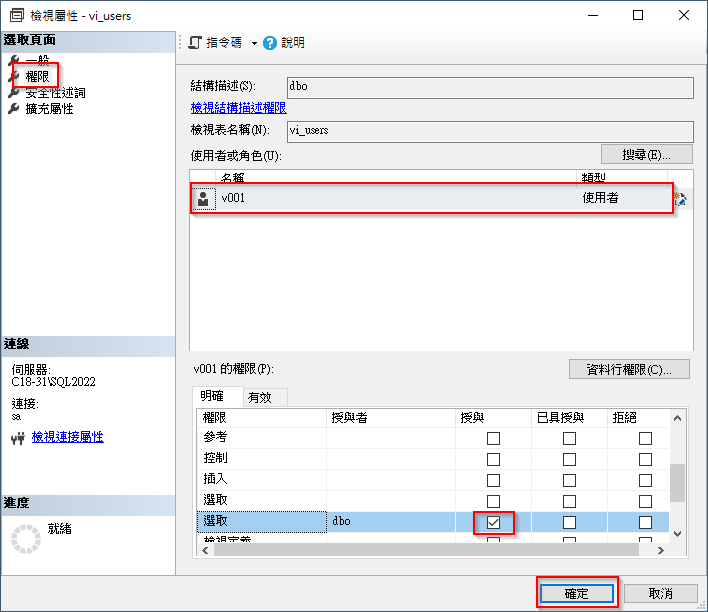
Task: Uncheck 授與 box in the dbo 選取 row
Action: point(493,523)
